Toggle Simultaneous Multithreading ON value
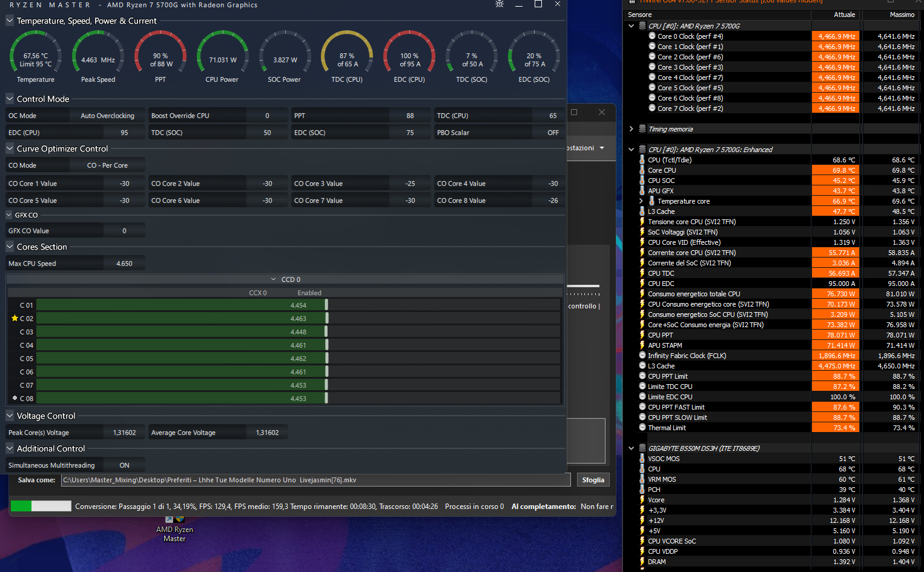This screenshot has height=572, width=924. pos(124,465)
